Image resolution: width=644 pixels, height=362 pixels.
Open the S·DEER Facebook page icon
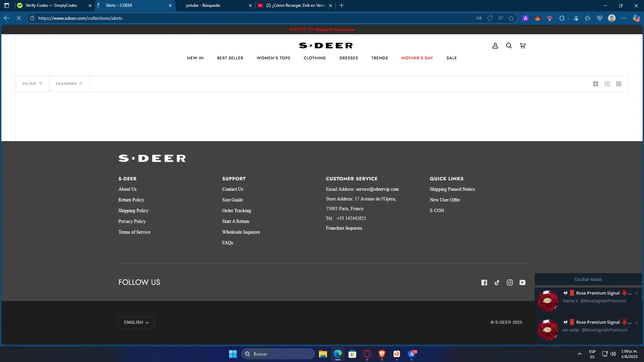tap(484, 282)
